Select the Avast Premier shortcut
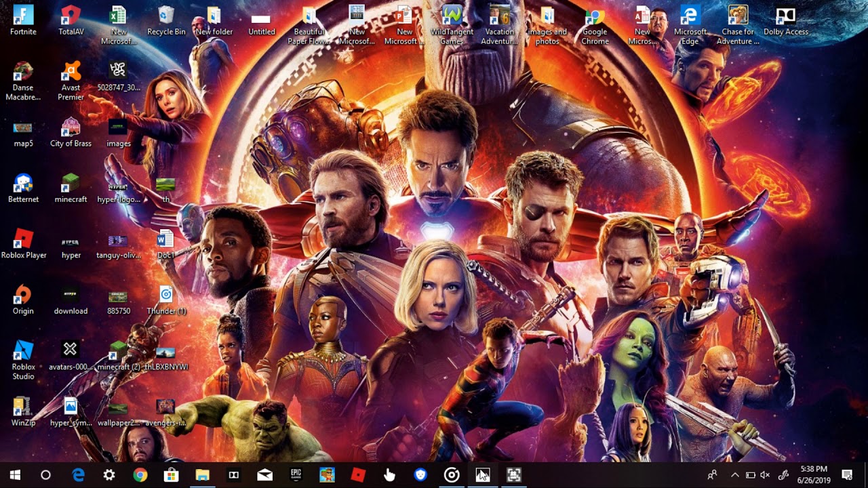 (71, 81)
